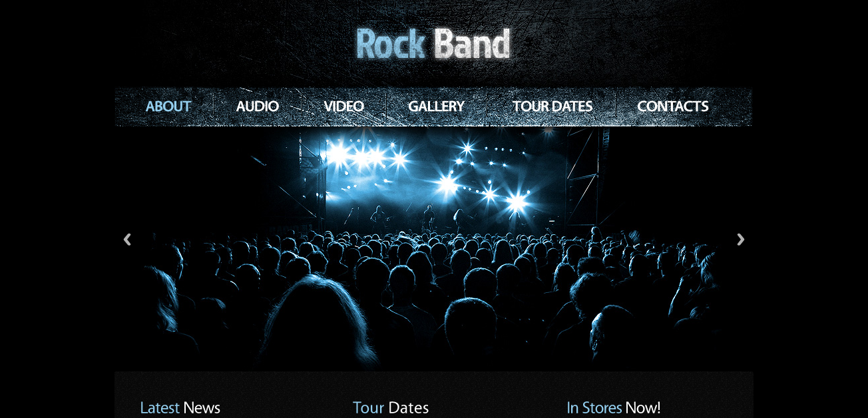868x418 pixels.
Task: Open the In Stores Now! heading
Action: (614, 407)
